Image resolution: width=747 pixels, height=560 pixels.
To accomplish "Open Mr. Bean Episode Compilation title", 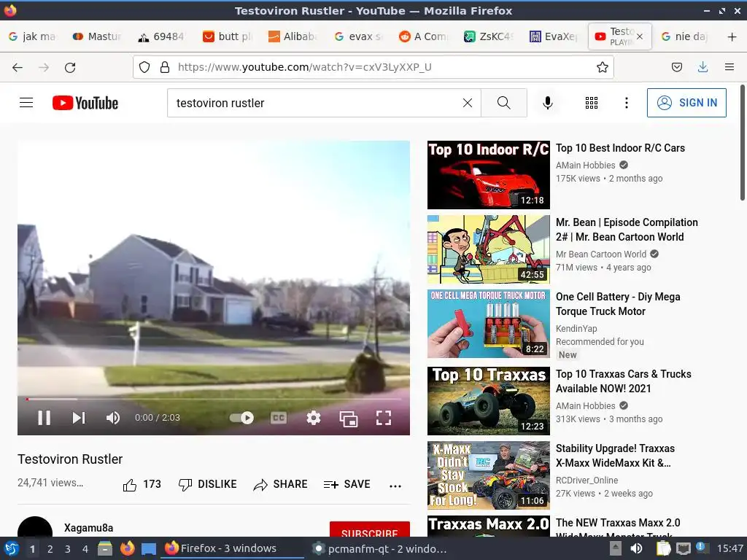I will point(627,230).
